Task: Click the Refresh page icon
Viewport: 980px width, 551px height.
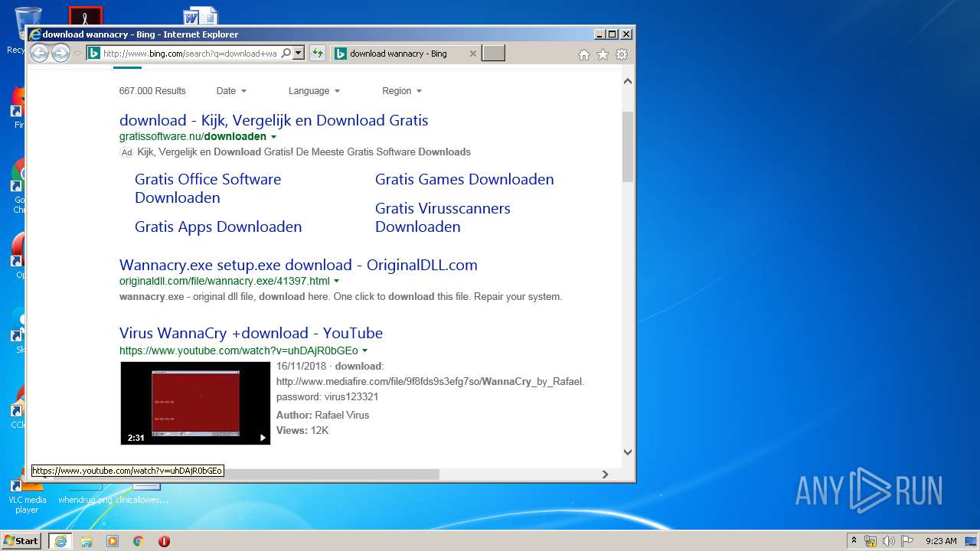Action: pos(318,54)
